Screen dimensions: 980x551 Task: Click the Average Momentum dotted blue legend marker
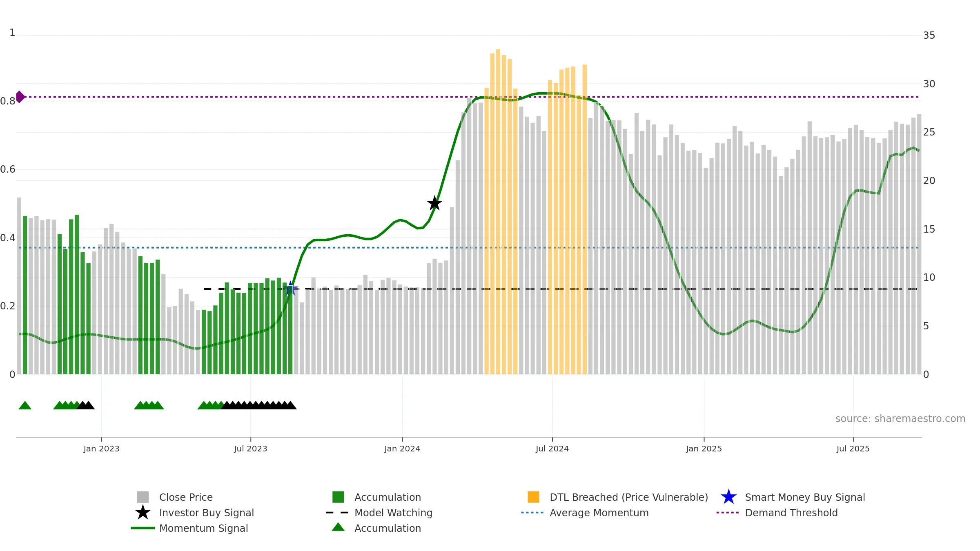click(x=532, y=512)
